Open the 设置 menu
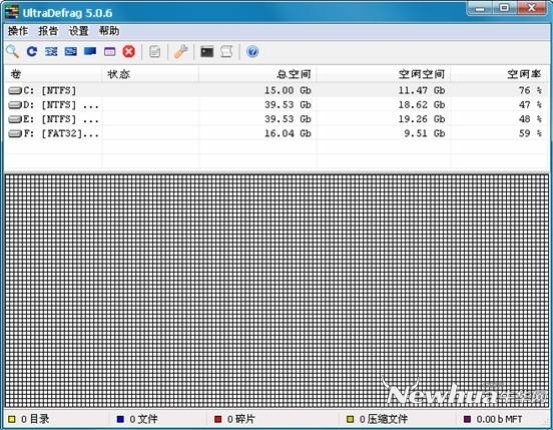Viewport: 553px width, 430px height. pos(78,31)
